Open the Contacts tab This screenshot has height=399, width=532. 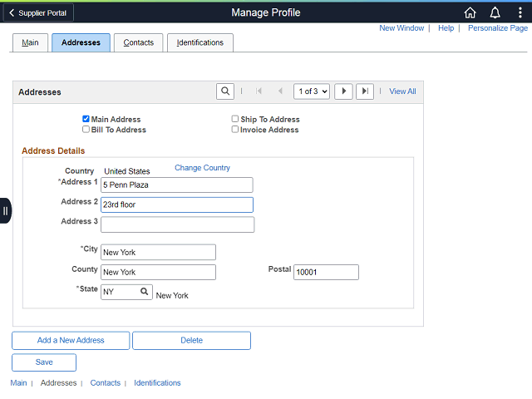tap(139, 42)
